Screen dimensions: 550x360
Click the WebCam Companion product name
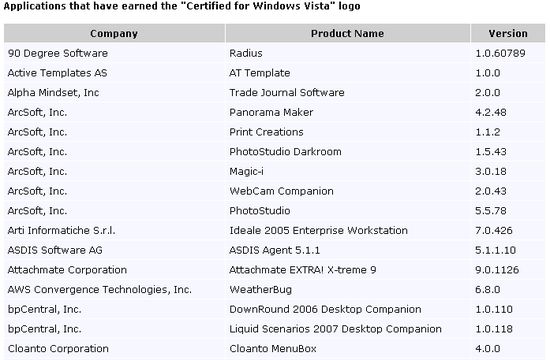pos(281,191)
